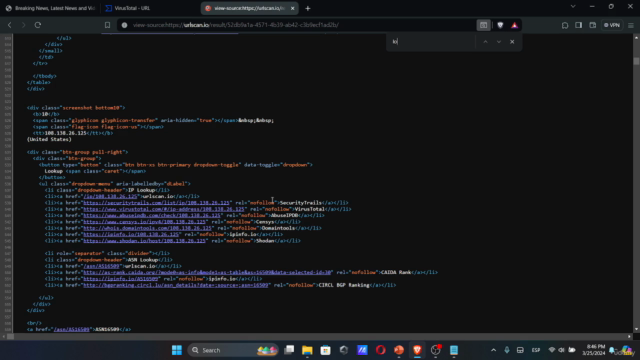The height and width of the screenshot is (360, 640).
Task: Open the /asn/AS16509 link on the last line
Action: click(71, 329)
